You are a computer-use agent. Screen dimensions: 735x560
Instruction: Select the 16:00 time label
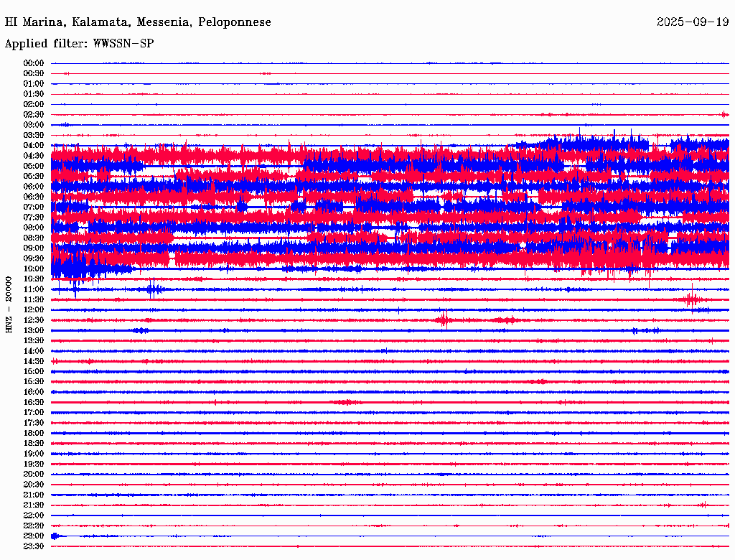pyautogui.click(x=34, y=392)
